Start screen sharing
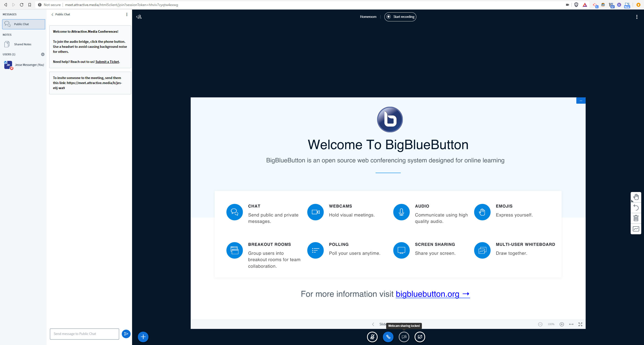This screenshot has width=644, height=345. click(420, 337)
